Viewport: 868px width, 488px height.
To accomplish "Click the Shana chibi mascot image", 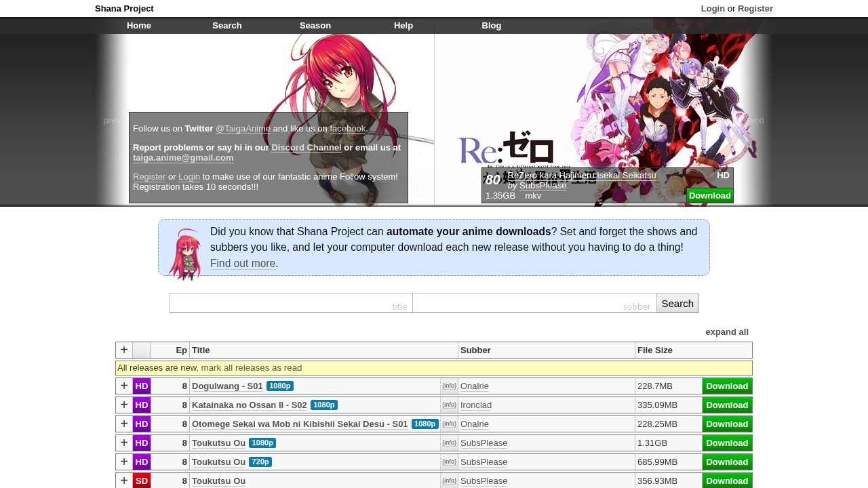I will 185,254.
